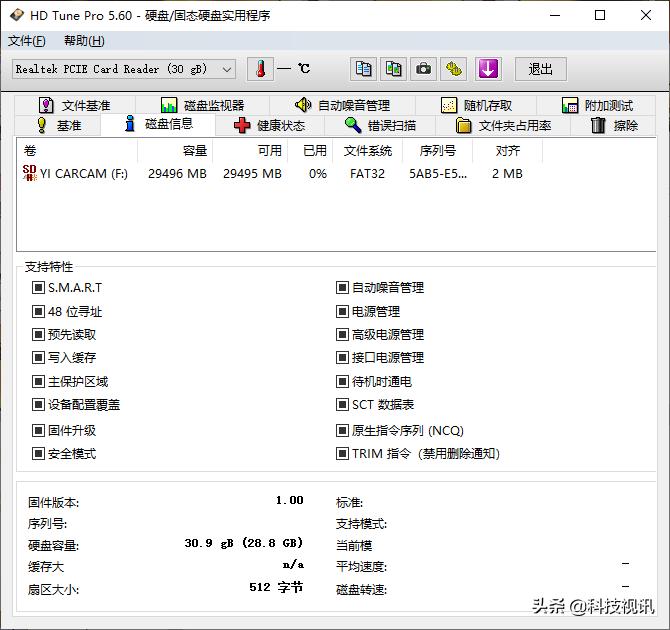
Task: Toggle the 主保护区域 checkbox
Action: 38,381
